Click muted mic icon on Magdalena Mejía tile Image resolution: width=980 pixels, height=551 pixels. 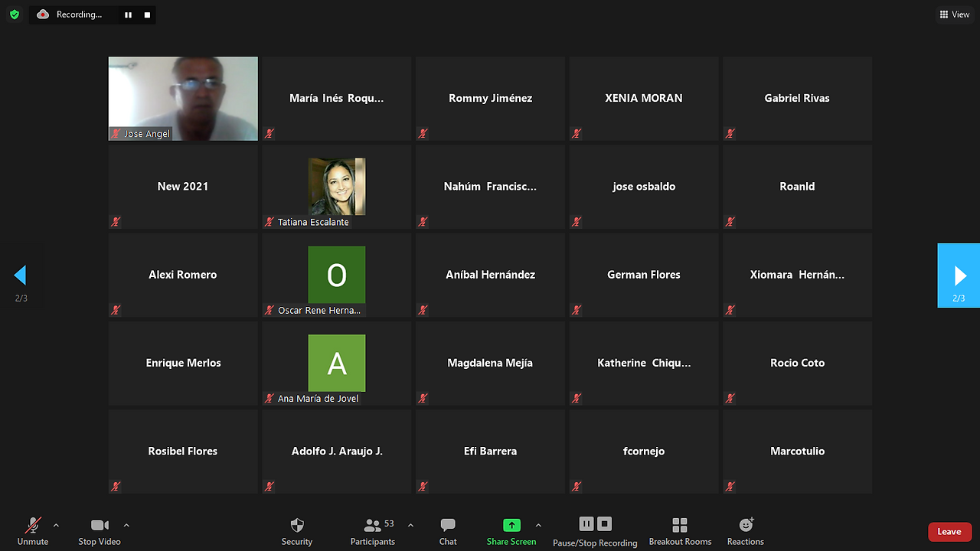click(423, 398)
